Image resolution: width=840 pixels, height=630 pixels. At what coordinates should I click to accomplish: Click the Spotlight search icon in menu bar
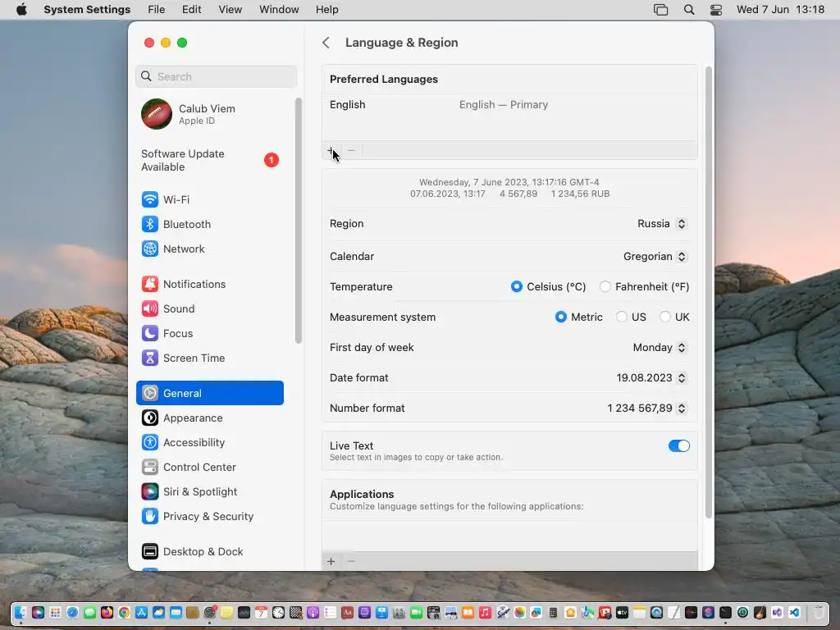pos(689,10)
